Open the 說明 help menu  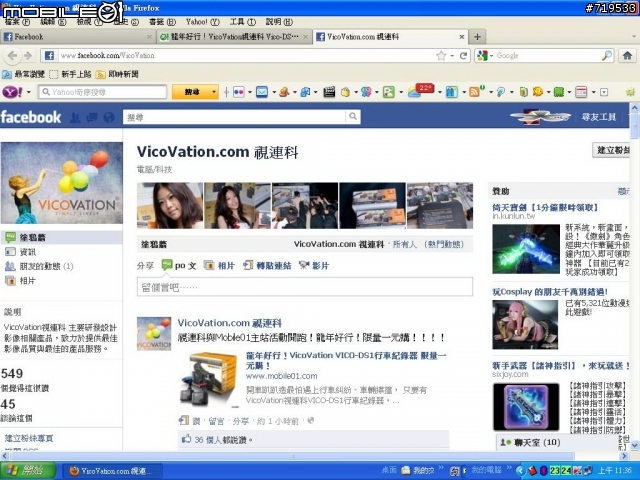279,22
